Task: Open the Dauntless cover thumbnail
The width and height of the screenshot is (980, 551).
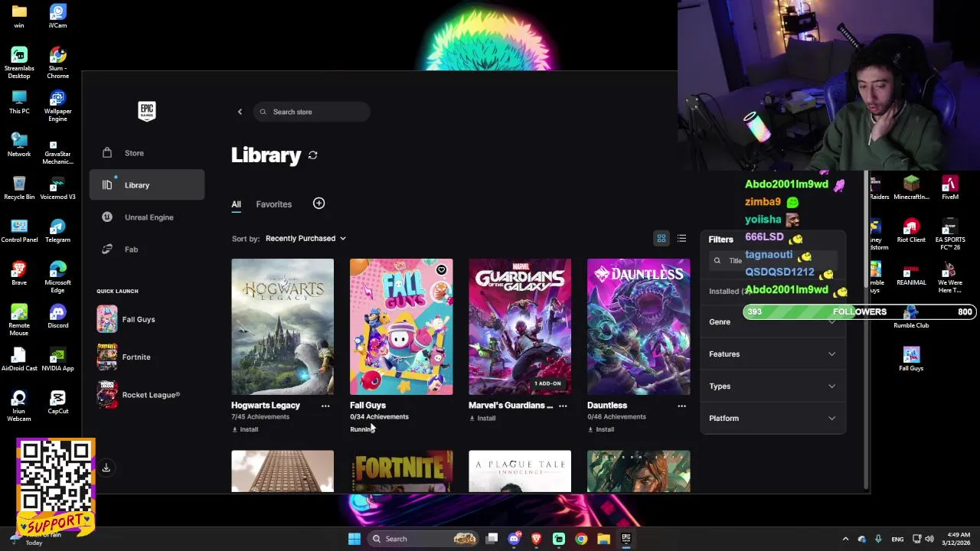Action: pos(639,327)
